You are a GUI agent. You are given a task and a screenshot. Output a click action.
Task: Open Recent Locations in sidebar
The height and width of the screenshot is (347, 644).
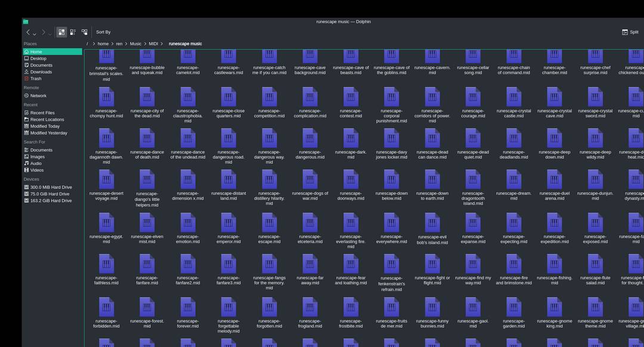point(52,119)
